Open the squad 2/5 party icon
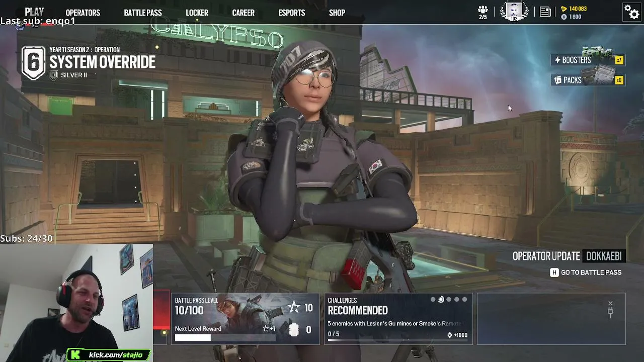 [x=483, y=13]
